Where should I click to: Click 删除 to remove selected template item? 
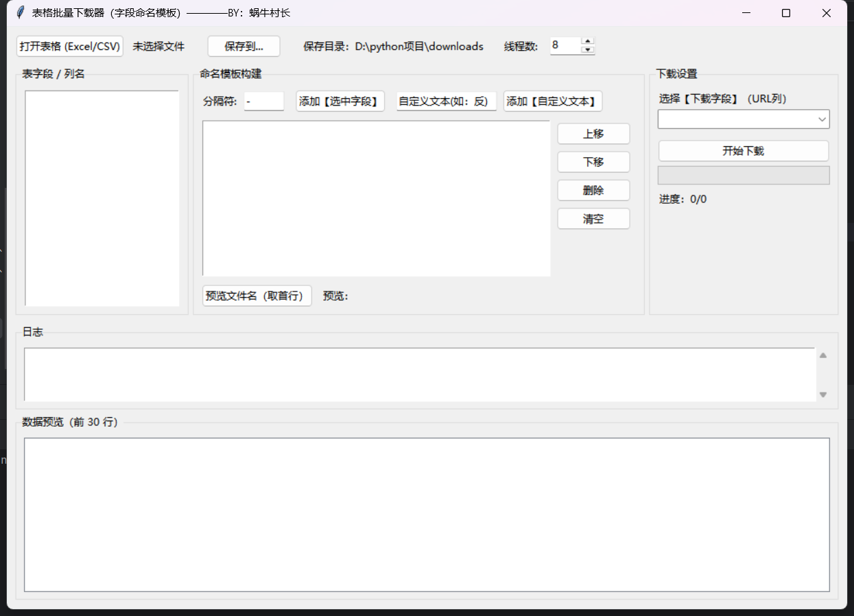pos(593,190)
